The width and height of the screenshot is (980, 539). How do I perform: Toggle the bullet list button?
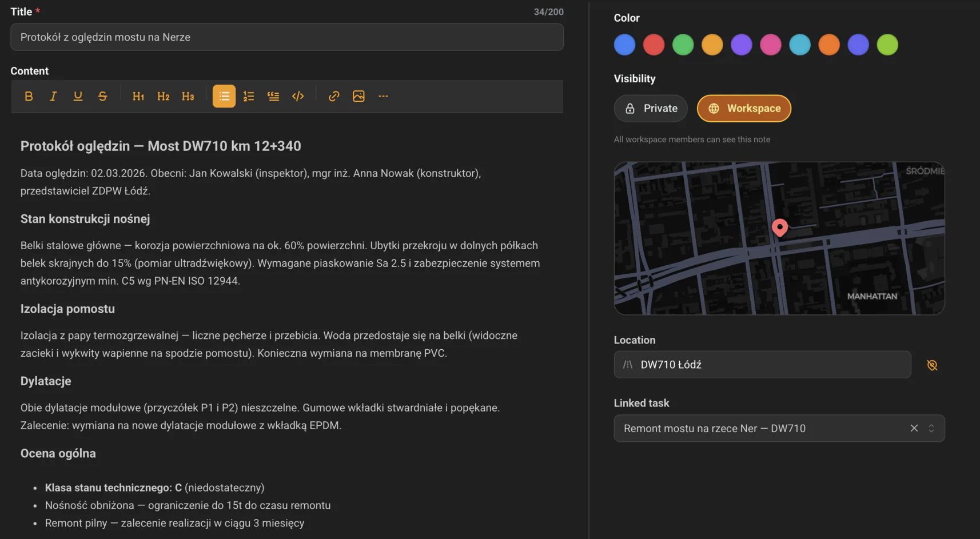[x=224, y=96]
